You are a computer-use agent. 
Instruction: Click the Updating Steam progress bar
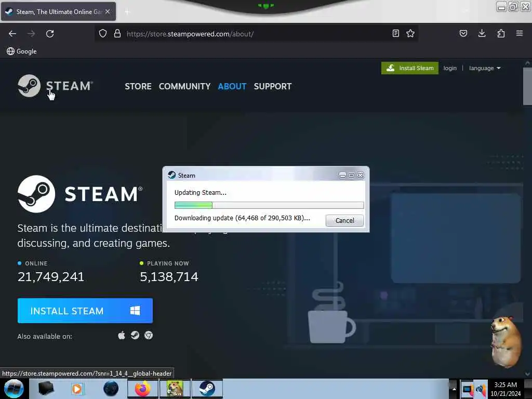[x=269, y=205]
